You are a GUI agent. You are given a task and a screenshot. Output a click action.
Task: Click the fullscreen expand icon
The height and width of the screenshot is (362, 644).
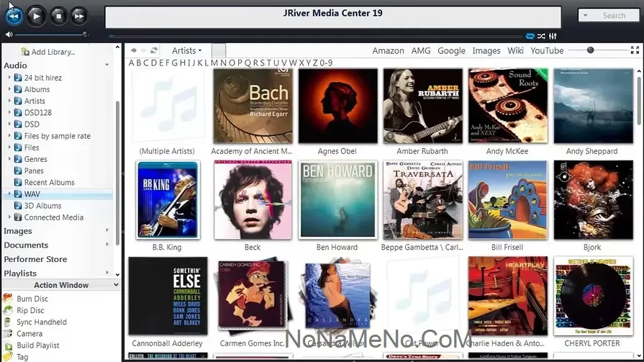point(635,50)
